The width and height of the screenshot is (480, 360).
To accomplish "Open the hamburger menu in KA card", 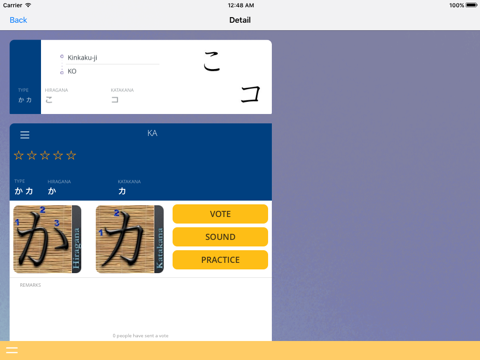I will click(25, 135).
